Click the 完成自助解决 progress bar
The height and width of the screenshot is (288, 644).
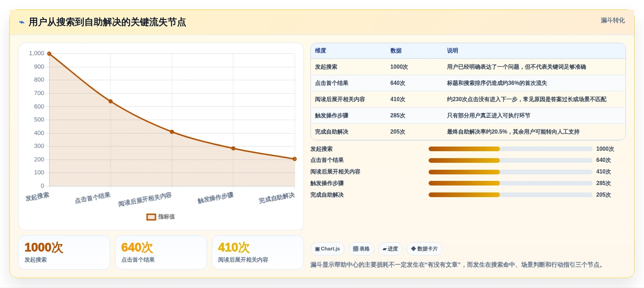tap(511, 195)
